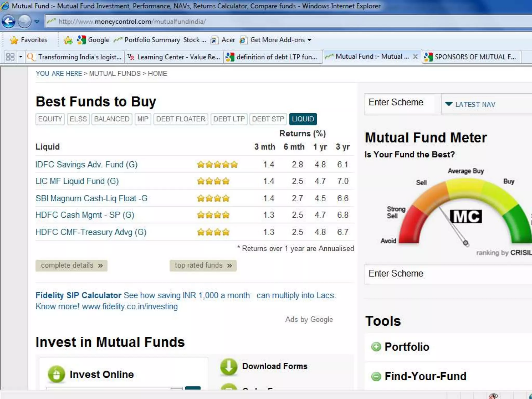
Task: Click the Add to Favorites Bar icon
Action: point(68,40)
